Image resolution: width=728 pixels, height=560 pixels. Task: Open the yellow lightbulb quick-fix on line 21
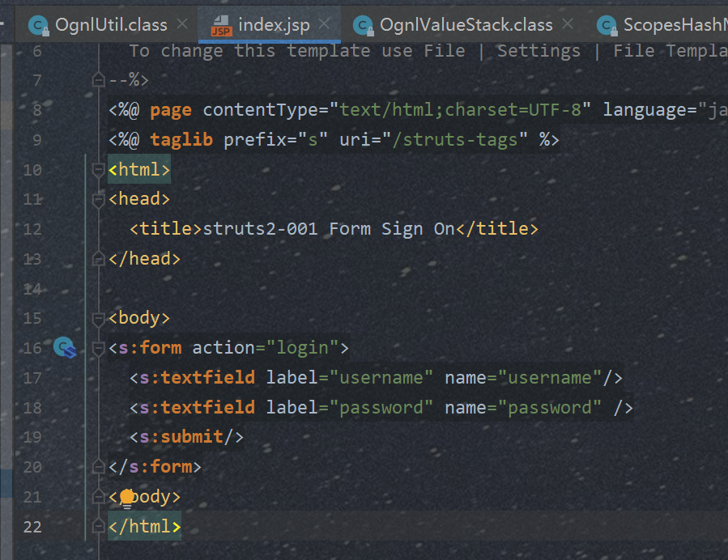click(127, 498)
